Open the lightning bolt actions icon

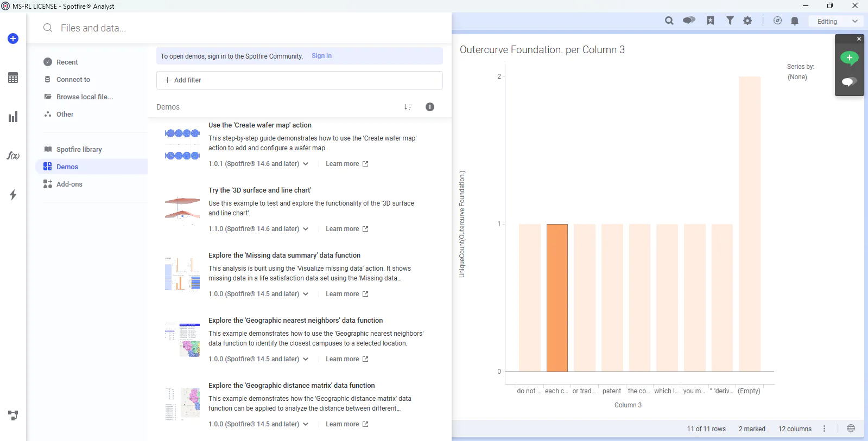click(x=13, y=195)
